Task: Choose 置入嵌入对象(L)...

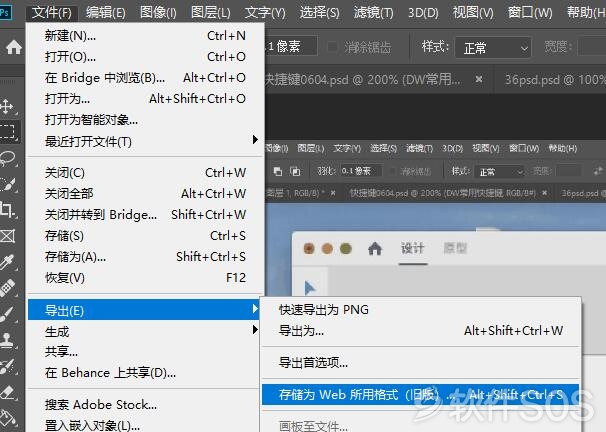Action: (x=144, y=425)
